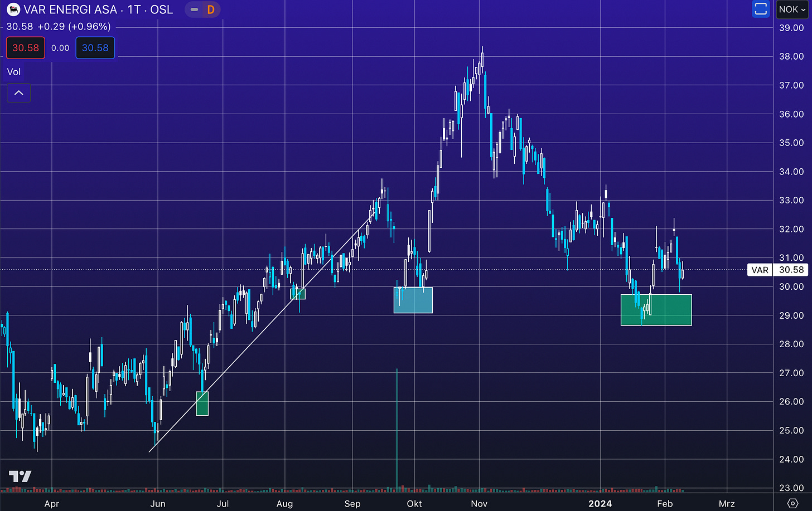Click the highlighted 30.58 last price label
Image resolution: width=812 pixels, height=511 pixels.
point(791,270)
